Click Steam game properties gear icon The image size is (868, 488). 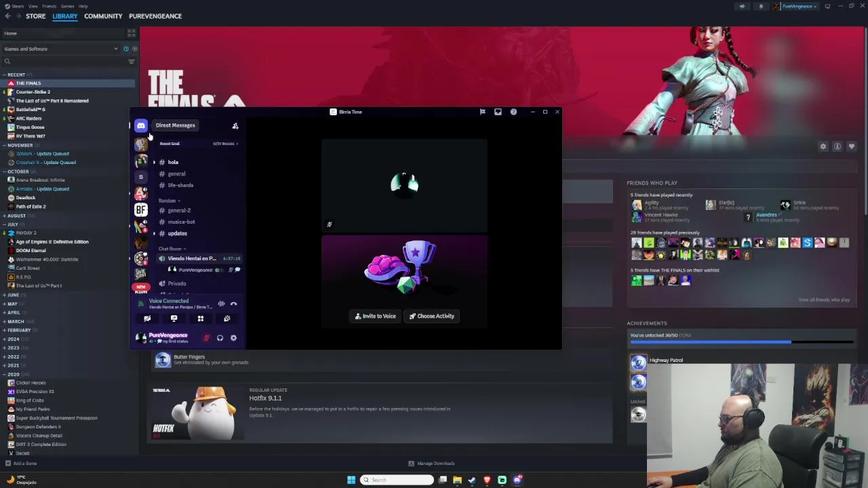coord(823,146)
